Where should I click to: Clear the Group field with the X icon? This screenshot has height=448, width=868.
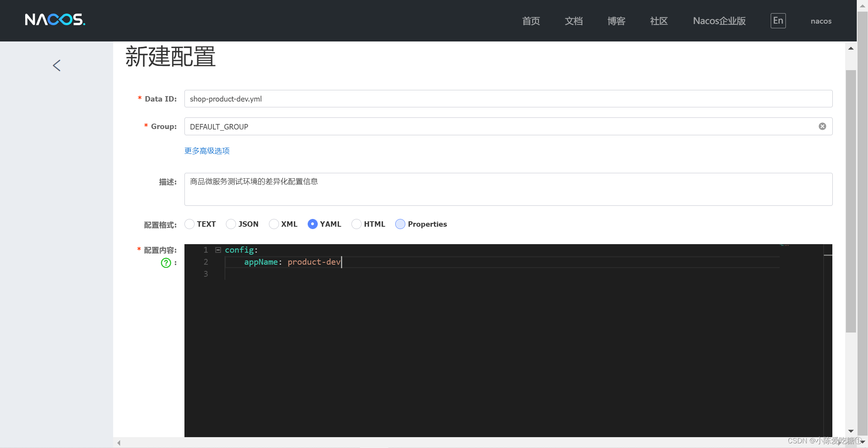[822, 126]
